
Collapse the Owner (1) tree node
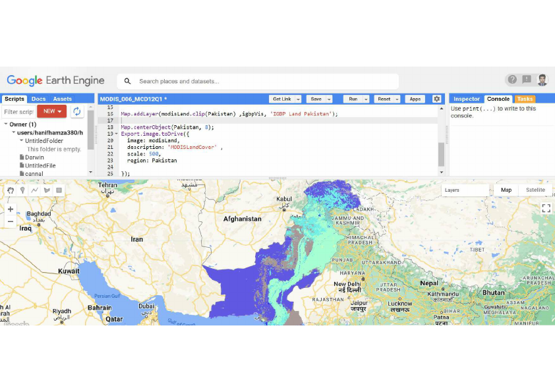6,124
